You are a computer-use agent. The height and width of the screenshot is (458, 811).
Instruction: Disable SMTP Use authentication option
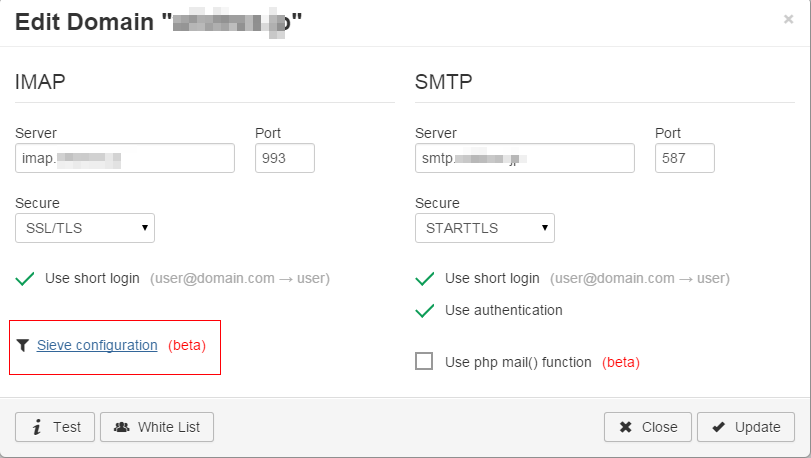pos(425,310)
